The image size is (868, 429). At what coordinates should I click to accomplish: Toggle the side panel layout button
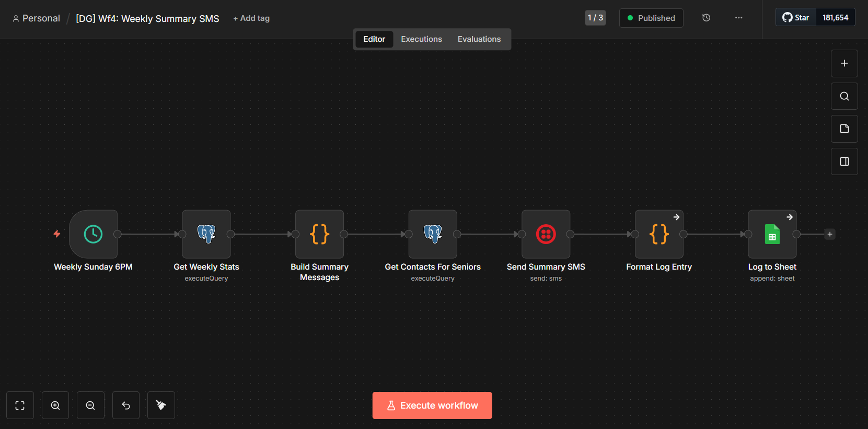[844, 161]
